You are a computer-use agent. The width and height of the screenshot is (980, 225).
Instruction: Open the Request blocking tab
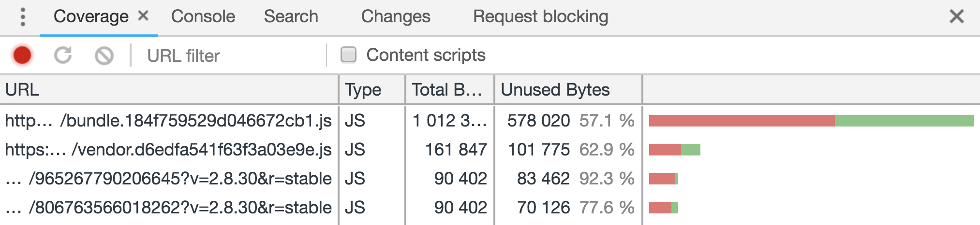coord(540,17)
